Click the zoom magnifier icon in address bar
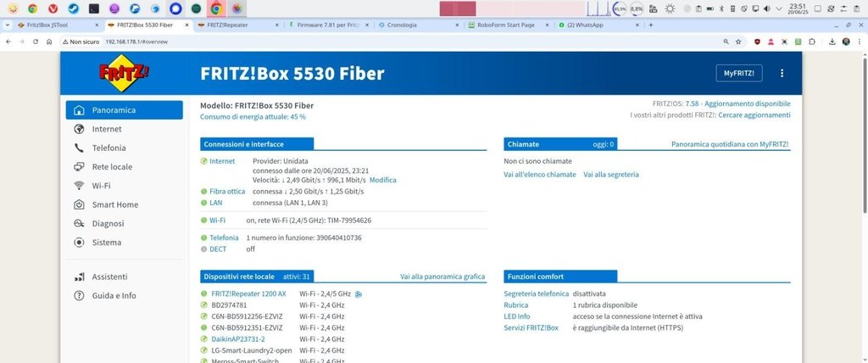The width and height of the screenshot is (868, 363). (726, 42)
